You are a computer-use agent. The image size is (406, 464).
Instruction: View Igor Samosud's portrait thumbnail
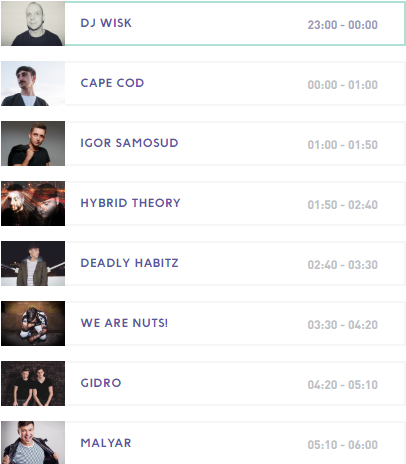[33, 143]
